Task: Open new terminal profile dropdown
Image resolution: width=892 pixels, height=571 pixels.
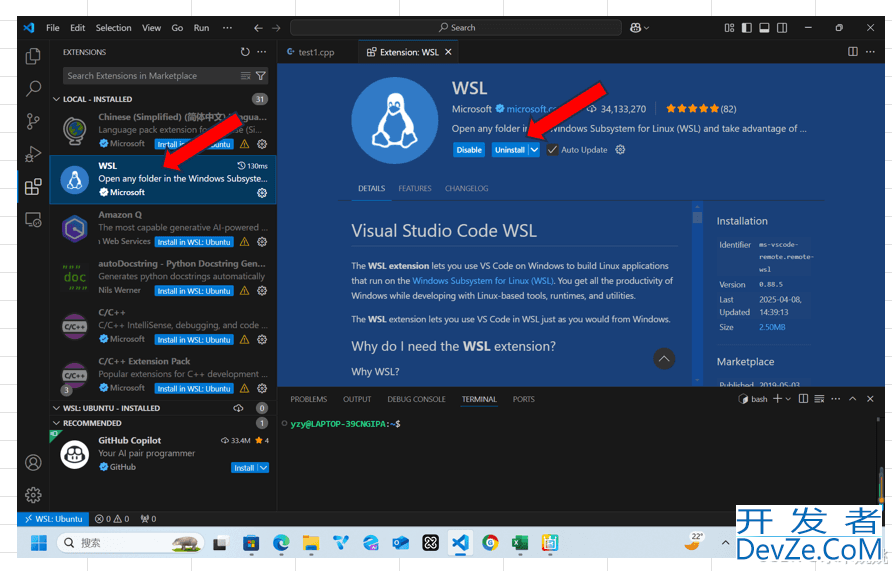Action: pos(788,399)
